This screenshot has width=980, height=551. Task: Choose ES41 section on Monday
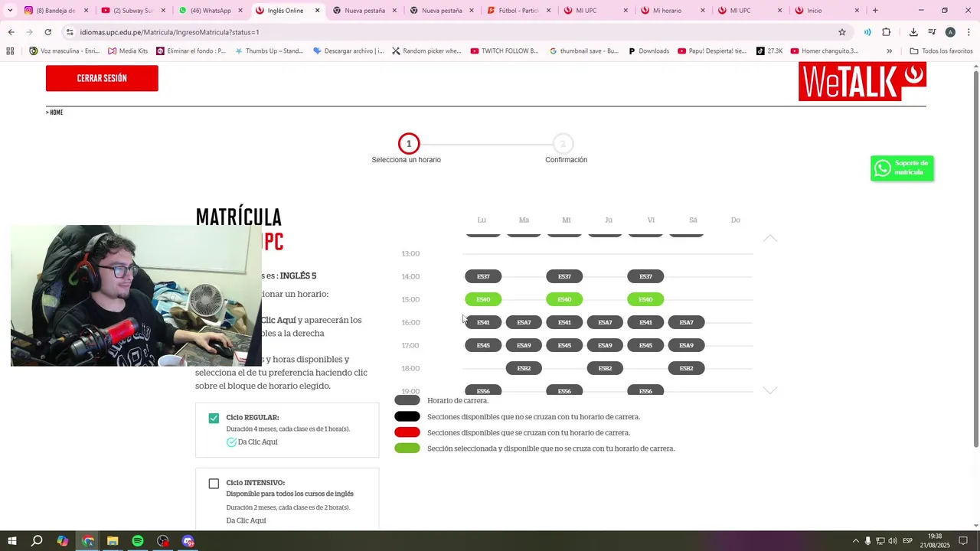tap(483, 322)
